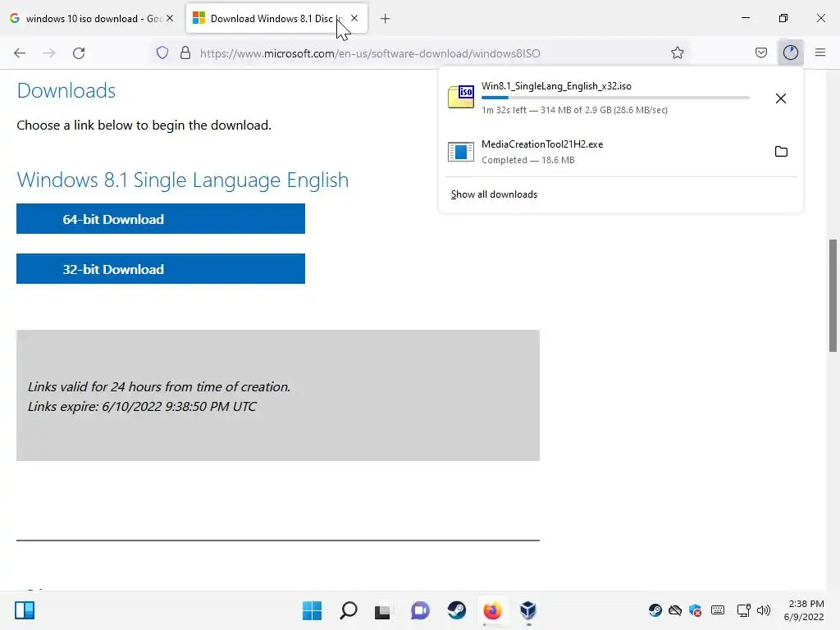Viewport: 840px width, 630px height.
Task: Toggle the downloads panel toolbar button
Action: pyautogui.click(x=790, y=52)
